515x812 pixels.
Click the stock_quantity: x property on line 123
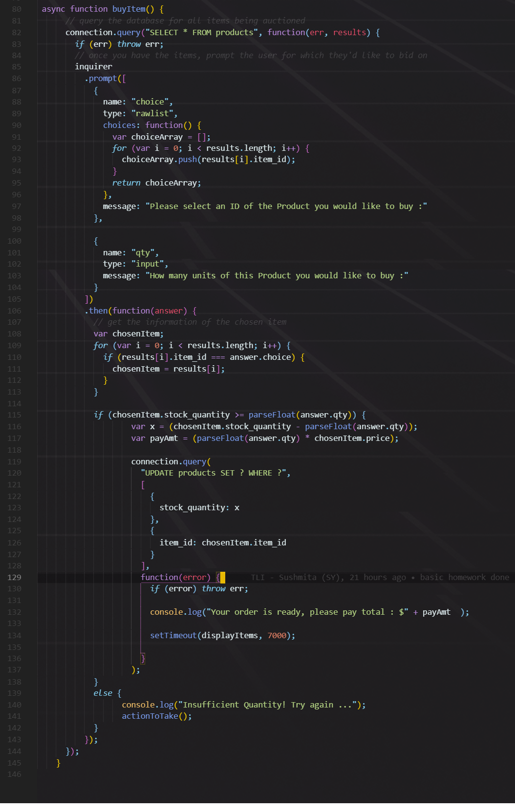[x=199, y=507]
